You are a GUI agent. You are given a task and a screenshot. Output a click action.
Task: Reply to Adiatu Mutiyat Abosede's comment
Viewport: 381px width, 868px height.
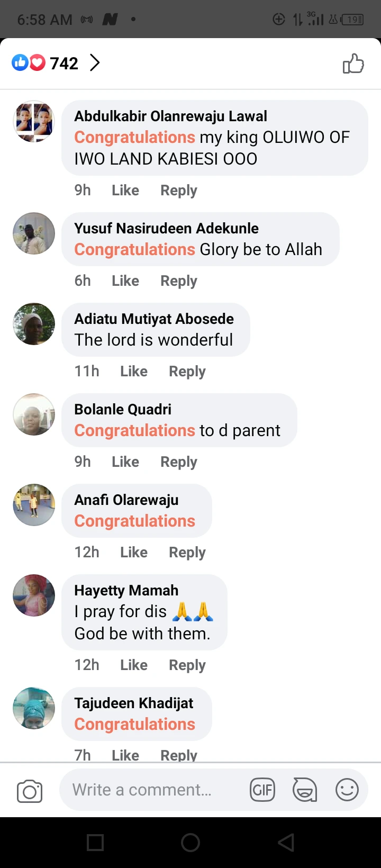point(187,372)
